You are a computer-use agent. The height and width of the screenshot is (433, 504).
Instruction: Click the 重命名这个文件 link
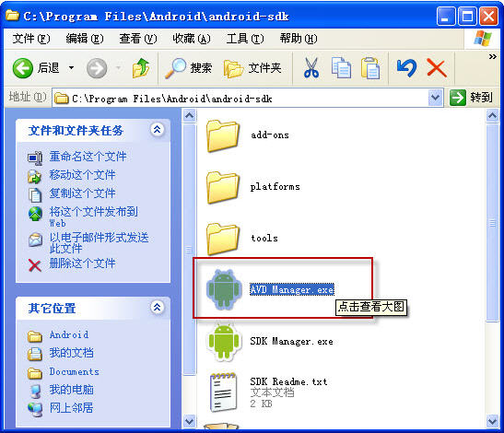click(88, 157)
